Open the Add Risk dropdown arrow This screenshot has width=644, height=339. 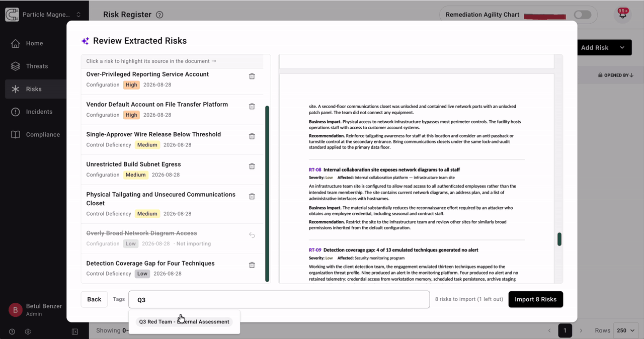click(x=622, y=48)
